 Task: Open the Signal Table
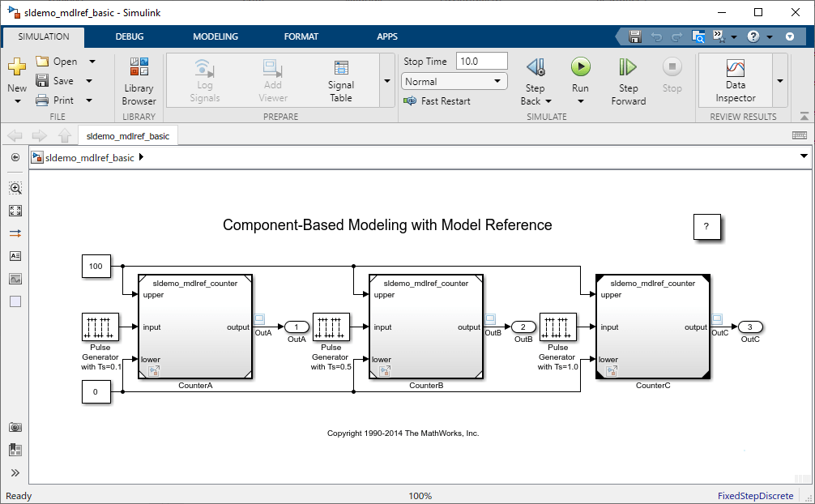pyautogui.click(x=341, y=80)
